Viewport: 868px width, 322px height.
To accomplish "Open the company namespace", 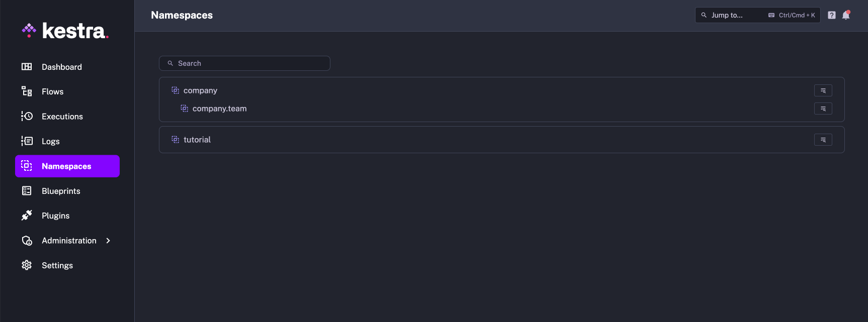I will [200, 90].
